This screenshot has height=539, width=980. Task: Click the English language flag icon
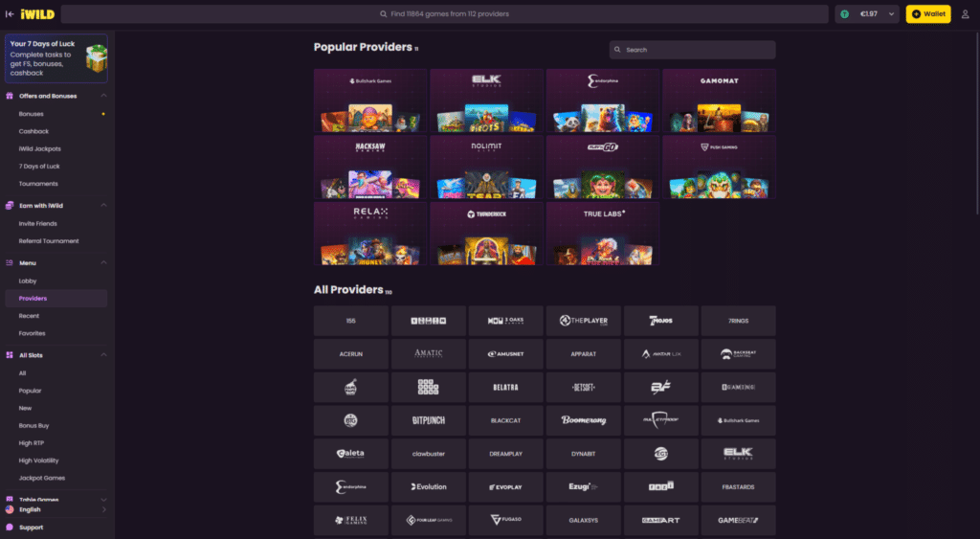10,509
